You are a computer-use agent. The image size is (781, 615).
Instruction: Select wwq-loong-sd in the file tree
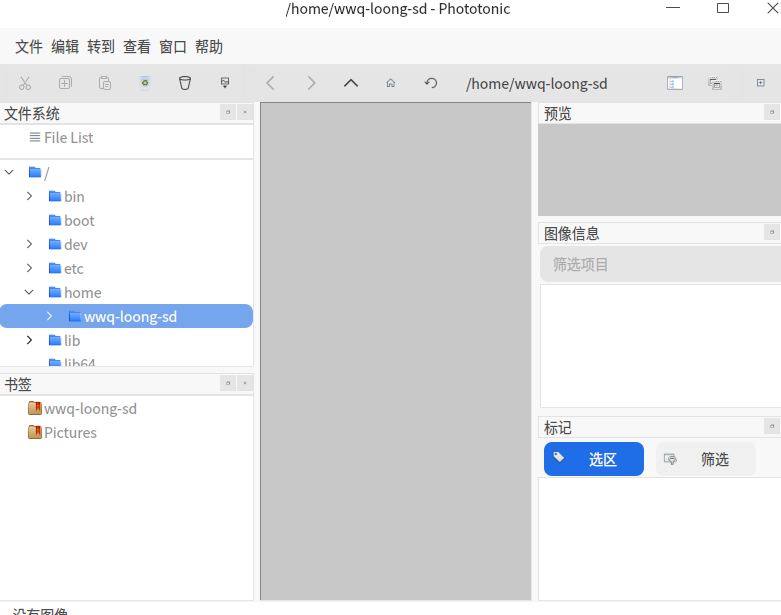click(127, 316)
